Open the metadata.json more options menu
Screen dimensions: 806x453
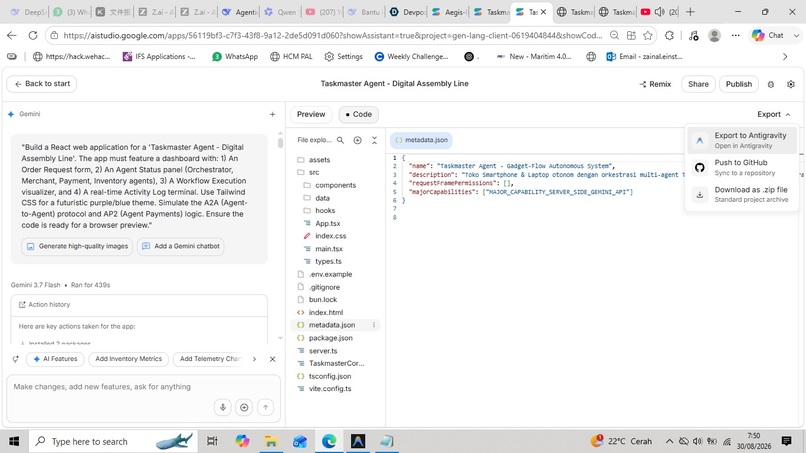[374, 325]
